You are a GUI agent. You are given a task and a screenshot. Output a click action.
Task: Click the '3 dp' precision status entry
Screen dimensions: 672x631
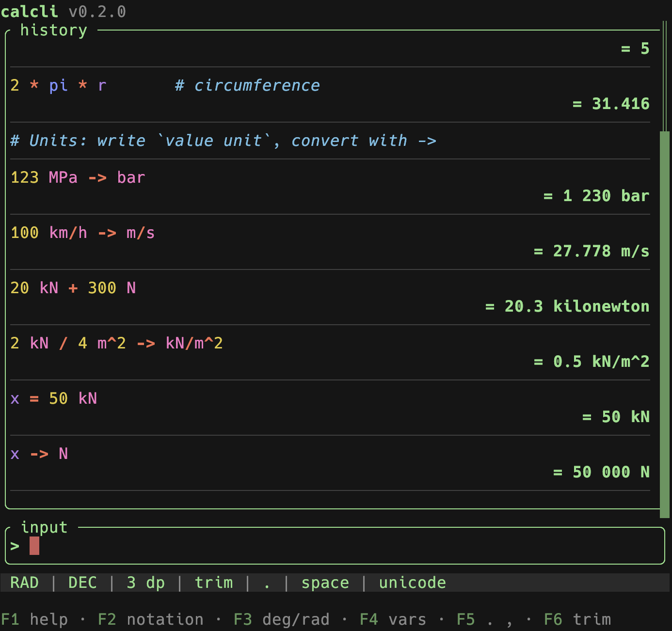[146, 583]
